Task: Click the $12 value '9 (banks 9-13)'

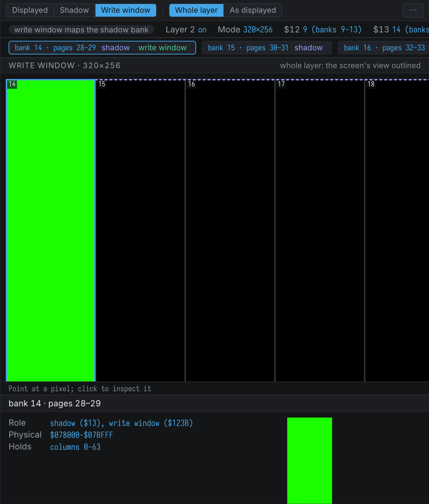Action: [x=332, y=30]
